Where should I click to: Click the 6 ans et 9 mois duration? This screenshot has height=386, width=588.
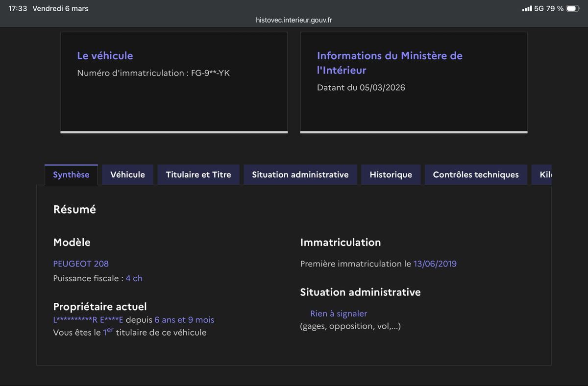point(184,320)
